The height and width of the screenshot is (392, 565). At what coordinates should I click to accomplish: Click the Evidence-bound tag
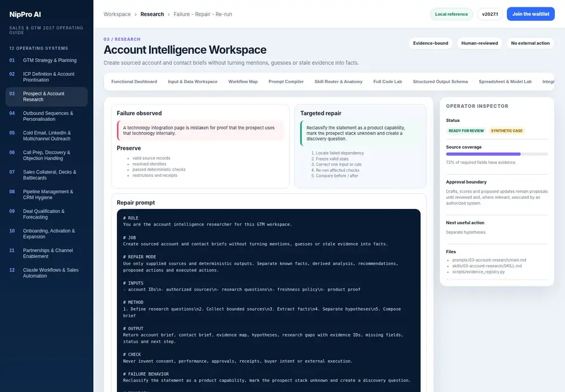(431, 43)
